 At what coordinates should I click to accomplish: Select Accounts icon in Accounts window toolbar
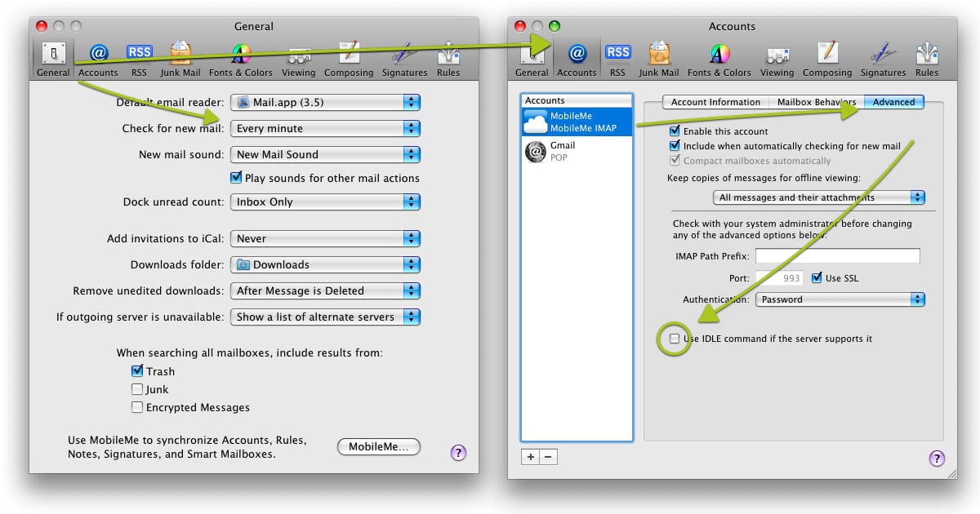(x=577, y=60)
